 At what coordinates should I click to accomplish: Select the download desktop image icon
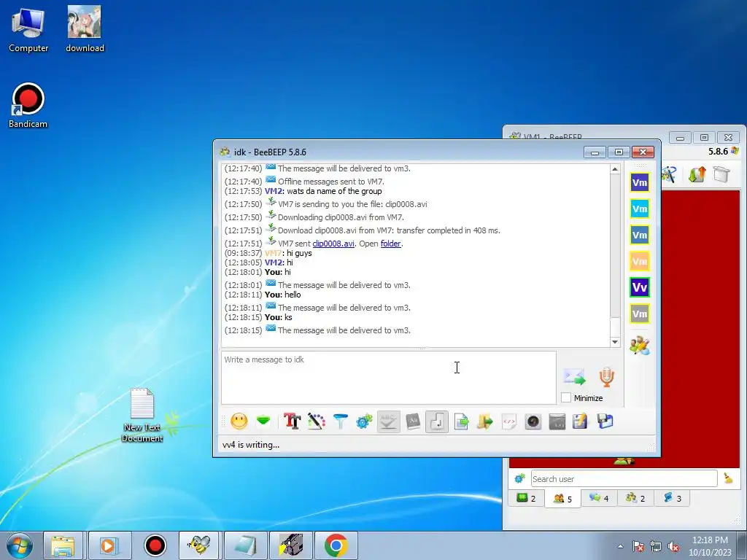pos(85,29)
